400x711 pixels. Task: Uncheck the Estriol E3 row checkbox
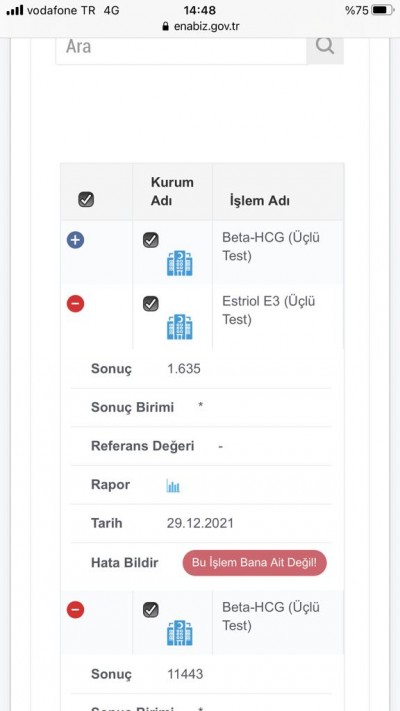[x=151, y=303]
